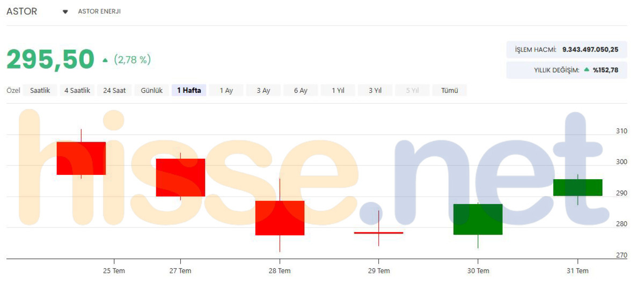Click the 30 Tem axis label
This screenshot has width=644, height=285.
pyautogui.click(x=478, y=271)
